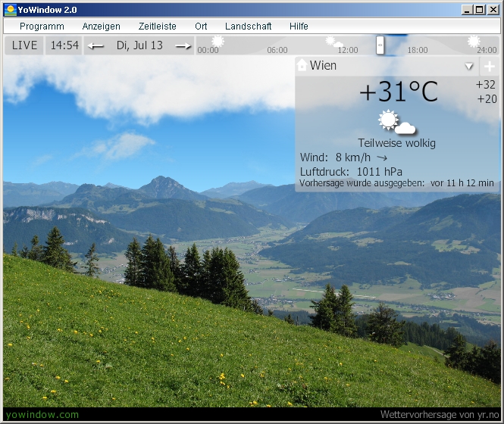
Task: Maximize the YoWindow window
Action: [x=479, y=10]
